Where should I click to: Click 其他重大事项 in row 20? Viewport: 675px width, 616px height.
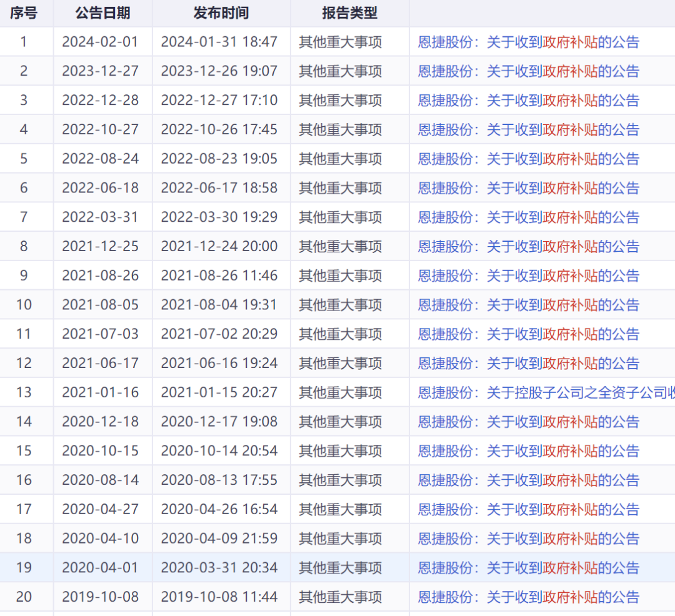pos(341,597)
